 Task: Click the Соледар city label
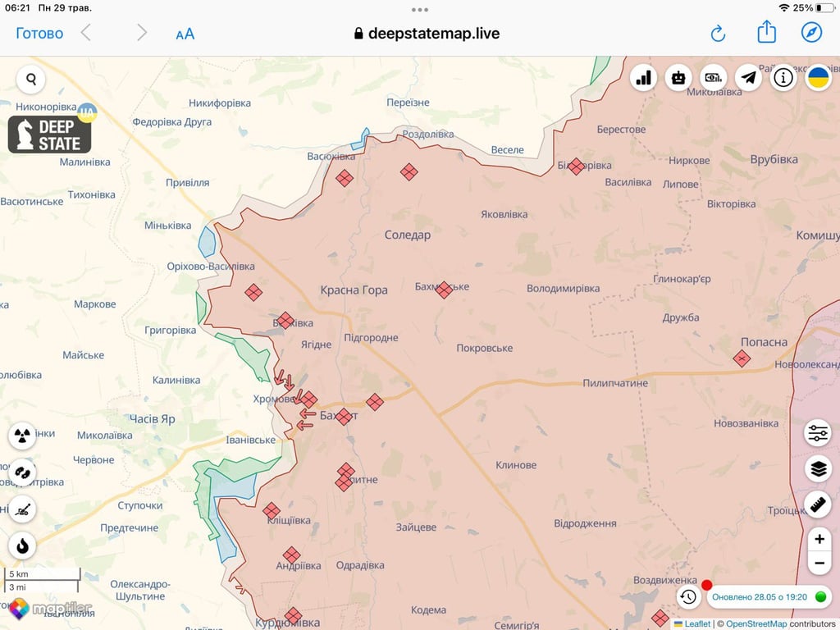[x=407, y=235]
